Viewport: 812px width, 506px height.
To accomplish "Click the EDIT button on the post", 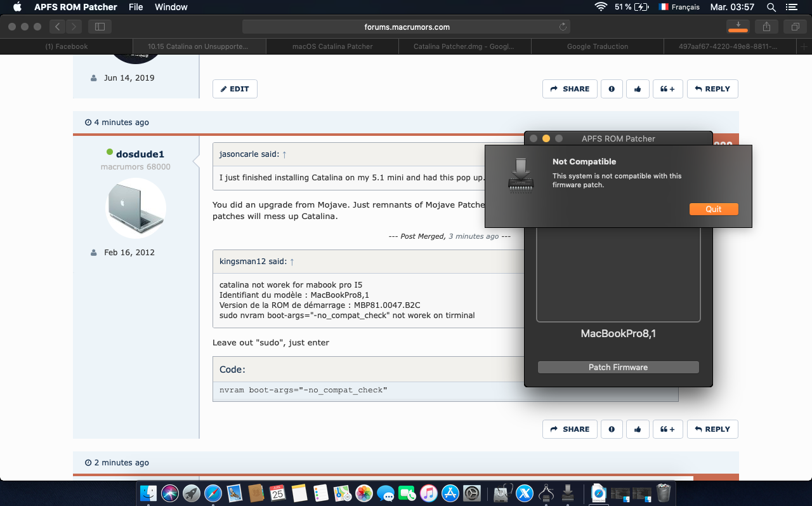I will (x=235, y=89).
